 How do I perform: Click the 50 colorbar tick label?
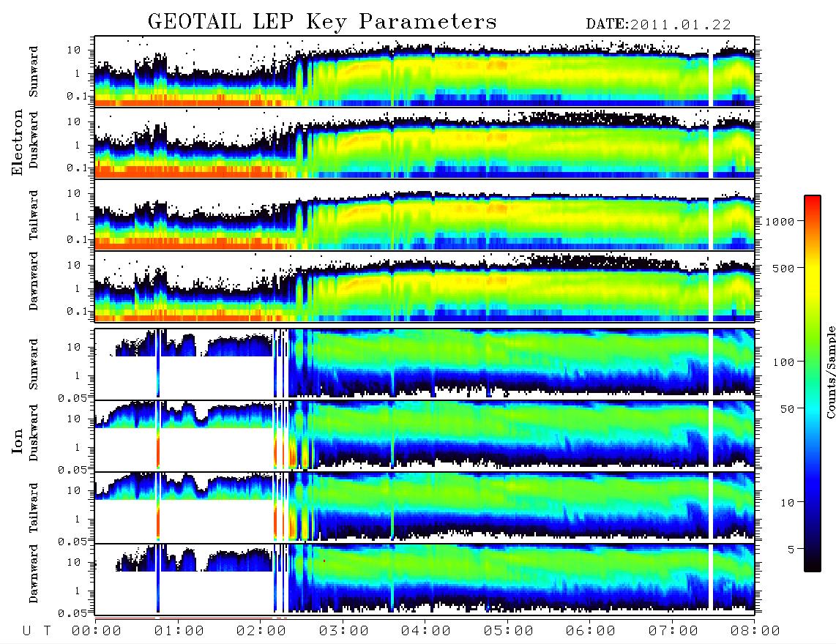[x=788, y=409]
